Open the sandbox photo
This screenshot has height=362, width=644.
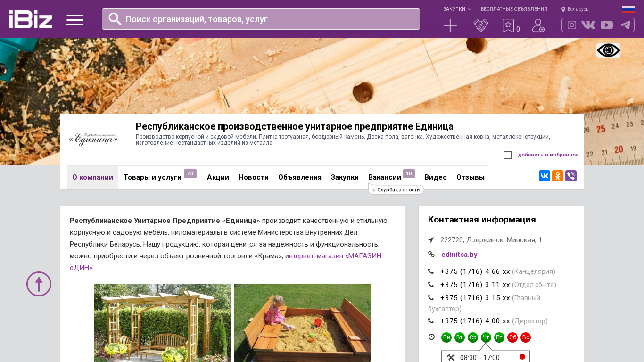[x=302, y=323]
